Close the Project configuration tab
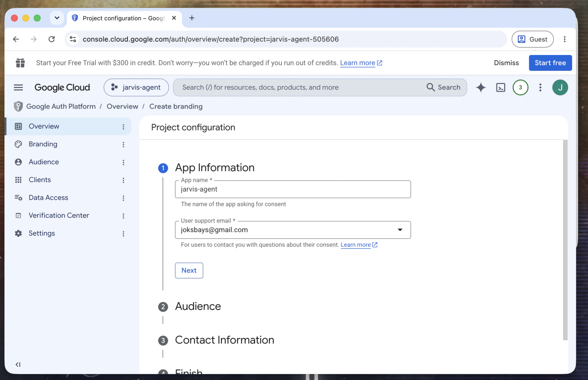The image size is (588, 380). (x=174, y=18)
